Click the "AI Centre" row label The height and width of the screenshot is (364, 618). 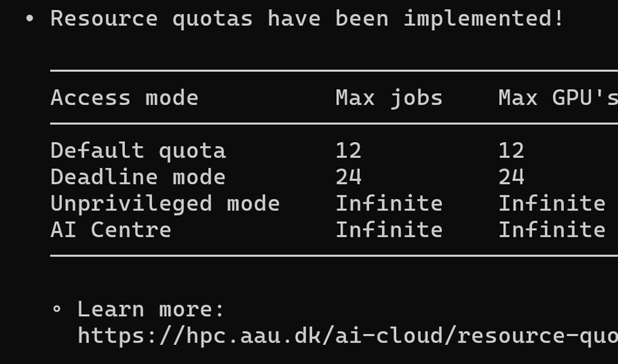pyautogui.click(x=111, y=230)
